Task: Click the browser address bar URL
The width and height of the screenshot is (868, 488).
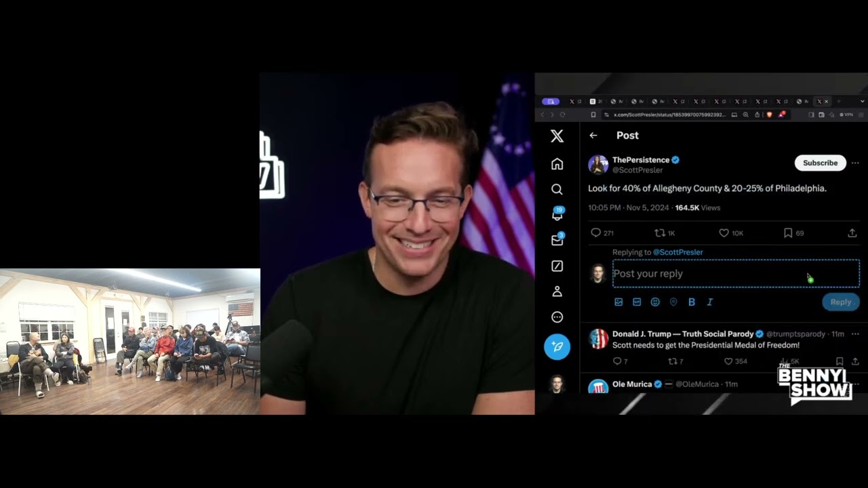Action: point(669,115)
